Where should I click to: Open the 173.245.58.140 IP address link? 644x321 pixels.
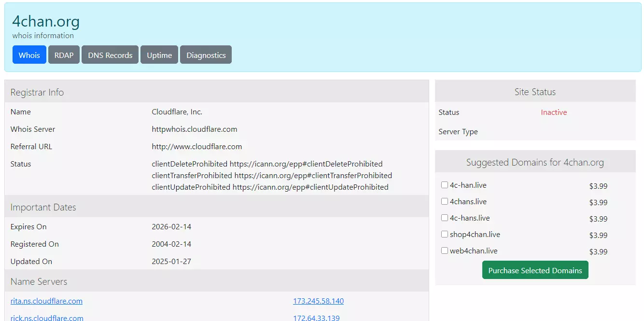[318, 301]
